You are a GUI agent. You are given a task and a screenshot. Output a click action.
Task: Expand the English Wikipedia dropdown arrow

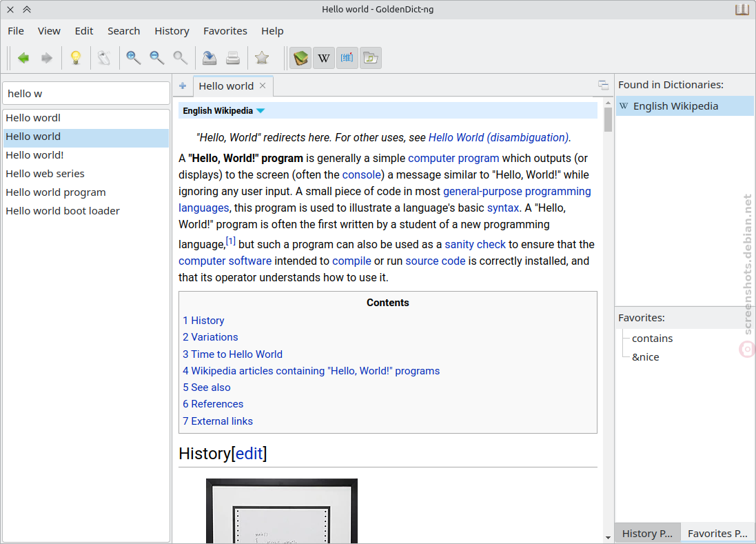click(x=260, y=111)
